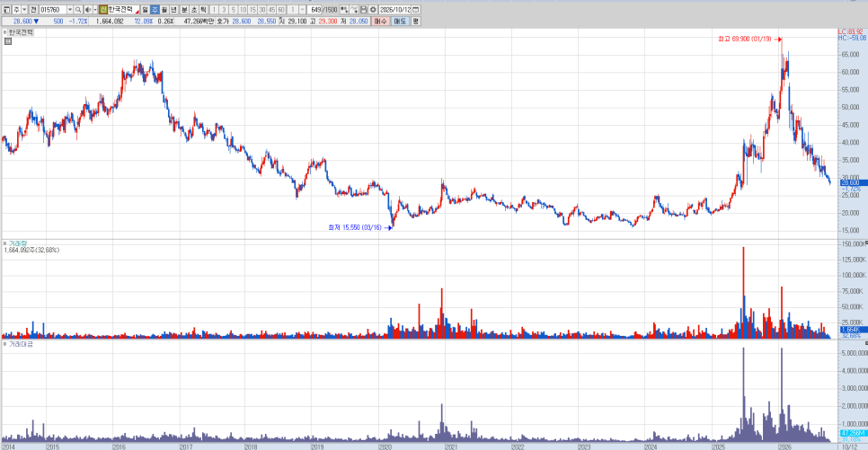Click the small box beside 한국전력 chart title
868x450 pixels.
pos(5,32)
